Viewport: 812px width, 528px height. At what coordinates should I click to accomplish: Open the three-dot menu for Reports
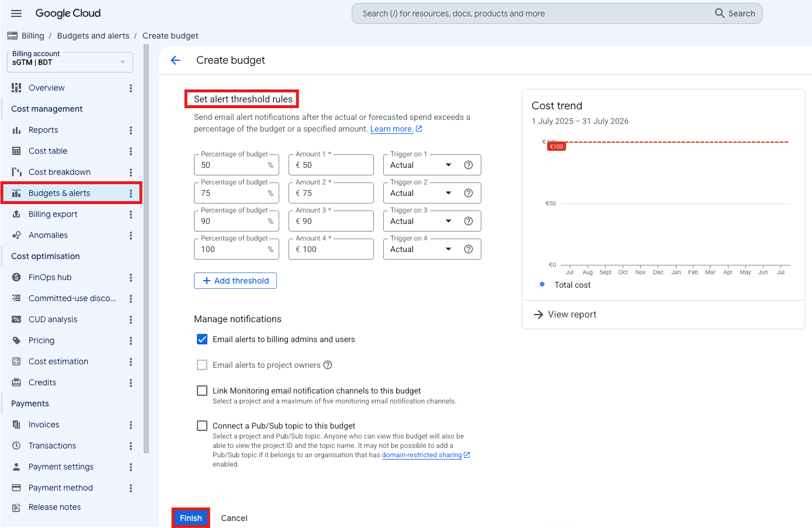(x=131, y=130)
